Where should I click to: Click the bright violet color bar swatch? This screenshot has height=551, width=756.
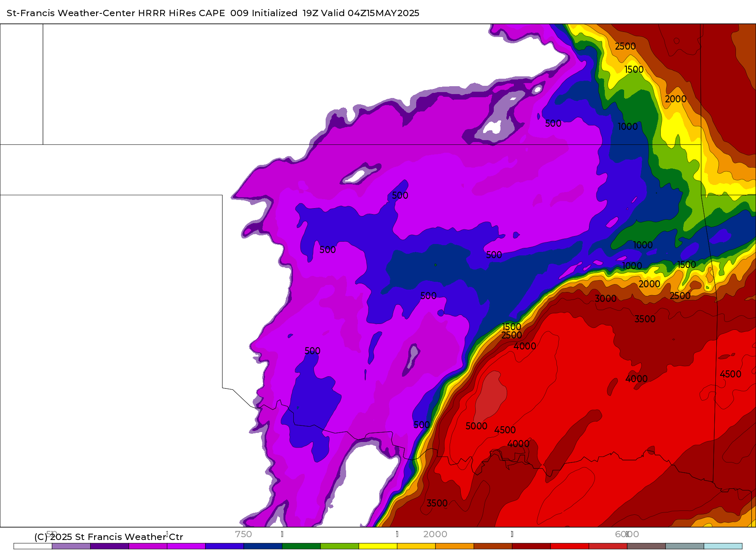coord(186,546)
